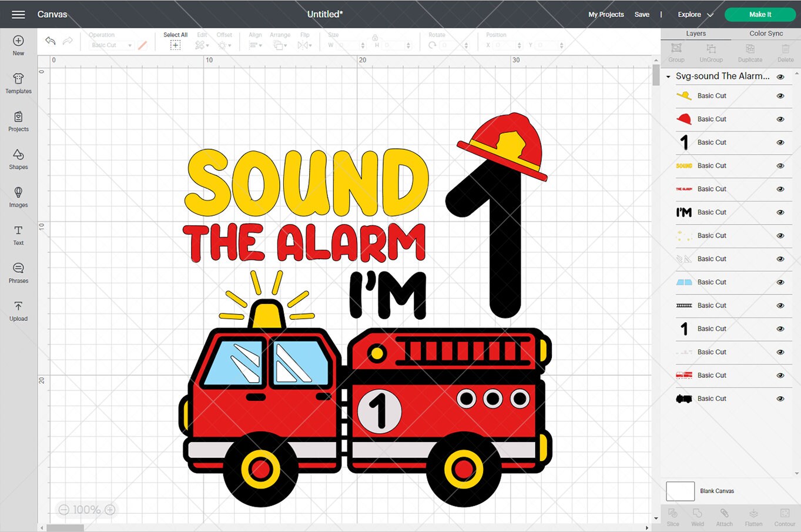
Task: Toggle visibility of the red helmet layer
Action: (x=780, y=119)
